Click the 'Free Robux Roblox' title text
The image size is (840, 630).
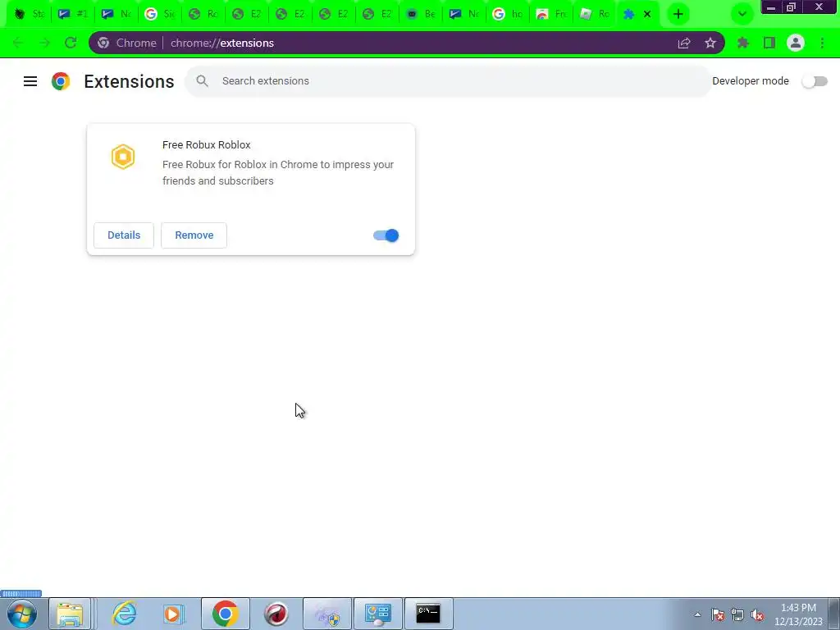pos(206,144)
